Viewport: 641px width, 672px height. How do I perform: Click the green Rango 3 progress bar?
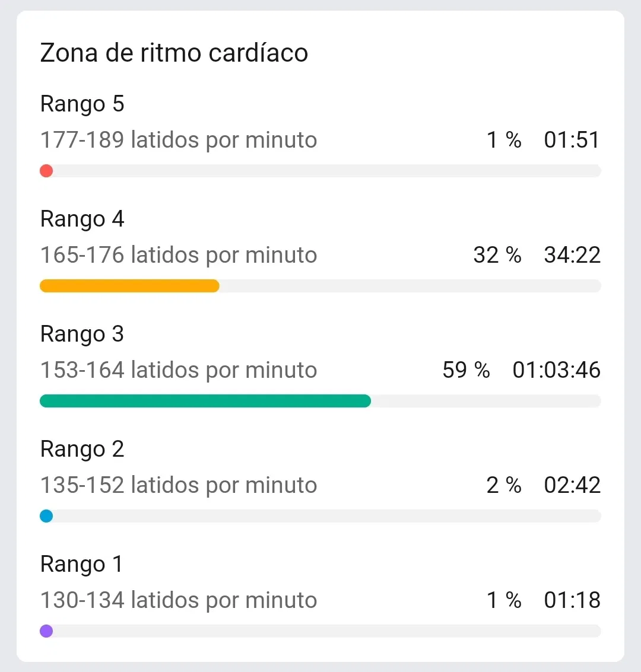pos(205,401)
